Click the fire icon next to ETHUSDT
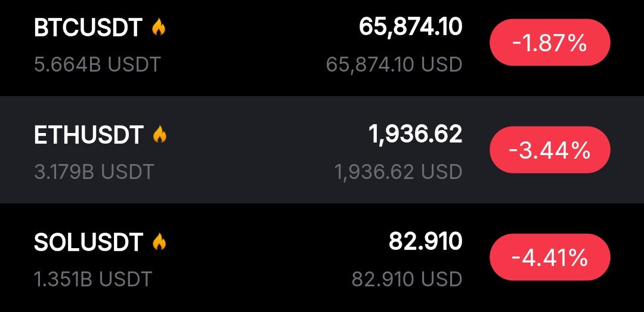This screenshot has width=644, height=312. point(159,135)
